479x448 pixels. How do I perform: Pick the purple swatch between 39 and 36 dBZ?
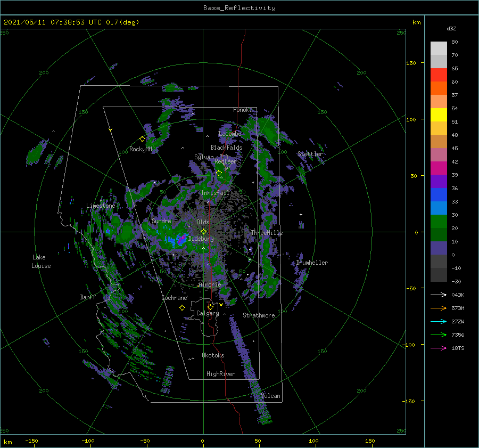click(x=439, y=182)
